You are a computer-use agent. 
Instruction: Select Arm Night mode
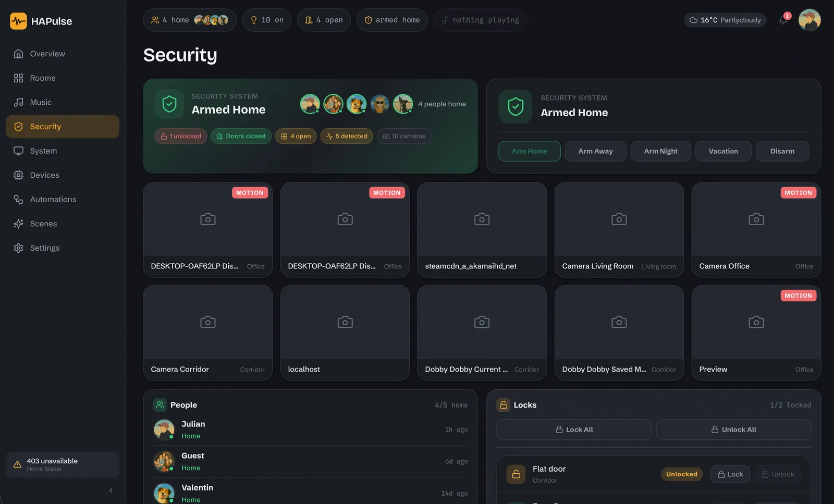coord(661,151)
